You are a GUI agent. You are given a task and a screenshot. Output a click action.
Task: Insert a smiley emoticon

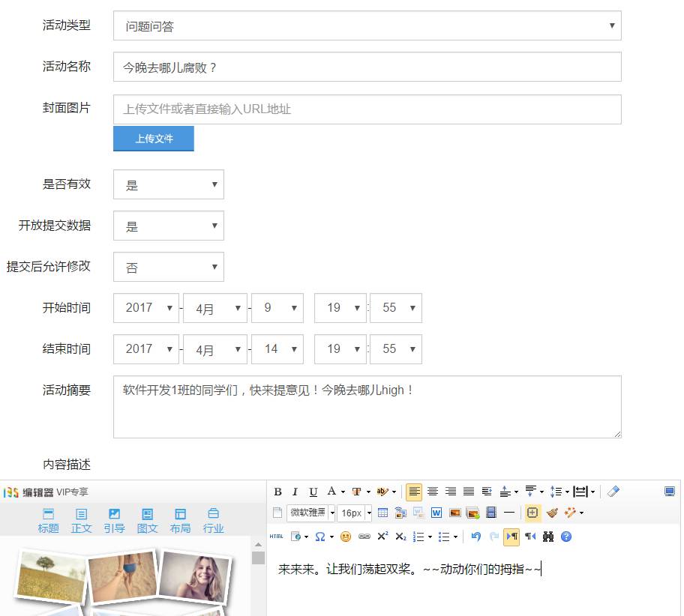345,537
